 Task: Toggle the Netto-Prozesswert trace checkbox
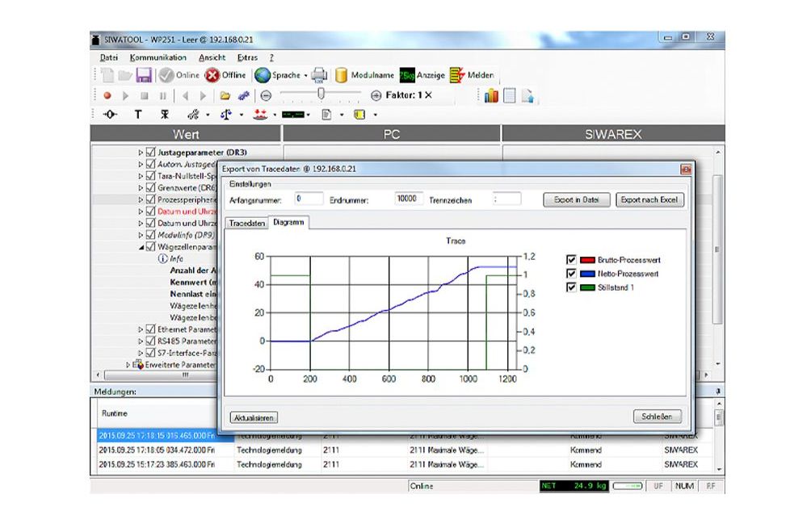571,274
